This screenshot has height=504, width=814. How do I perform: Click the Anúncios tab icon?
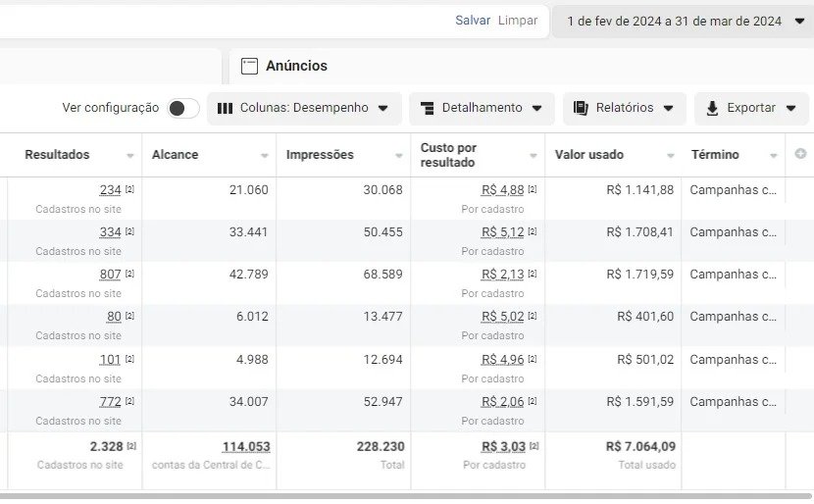pyautogui.click(x=249, y=67)
